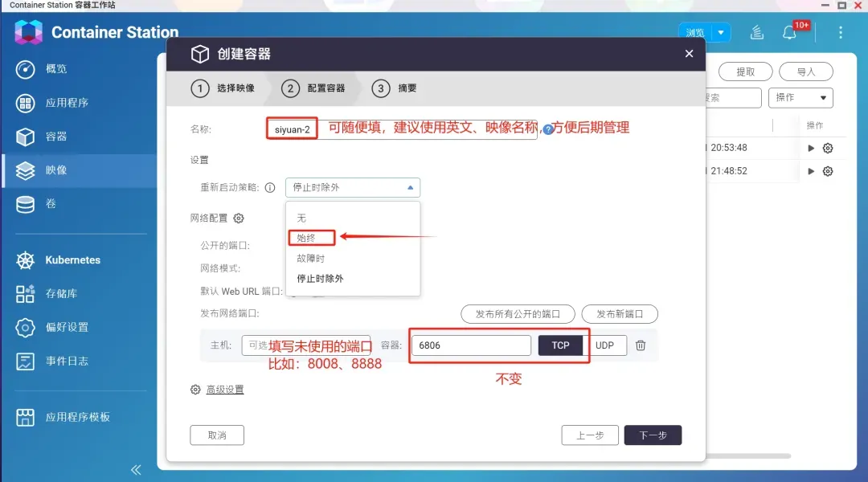This screenshot has height=482, width=868.
Task: Click the gear icon beside 高级设置
Action: pyautogui.click(x=195, y=390)
